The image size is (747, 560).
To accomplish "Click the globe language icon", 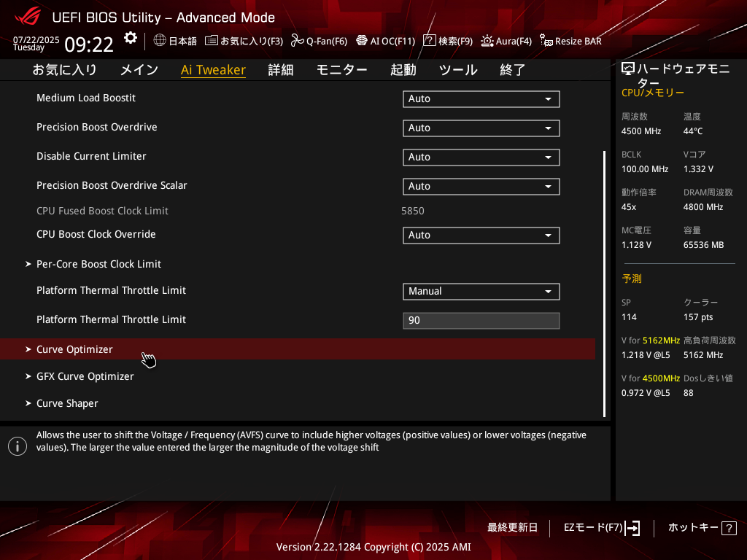I will (160, 40).
